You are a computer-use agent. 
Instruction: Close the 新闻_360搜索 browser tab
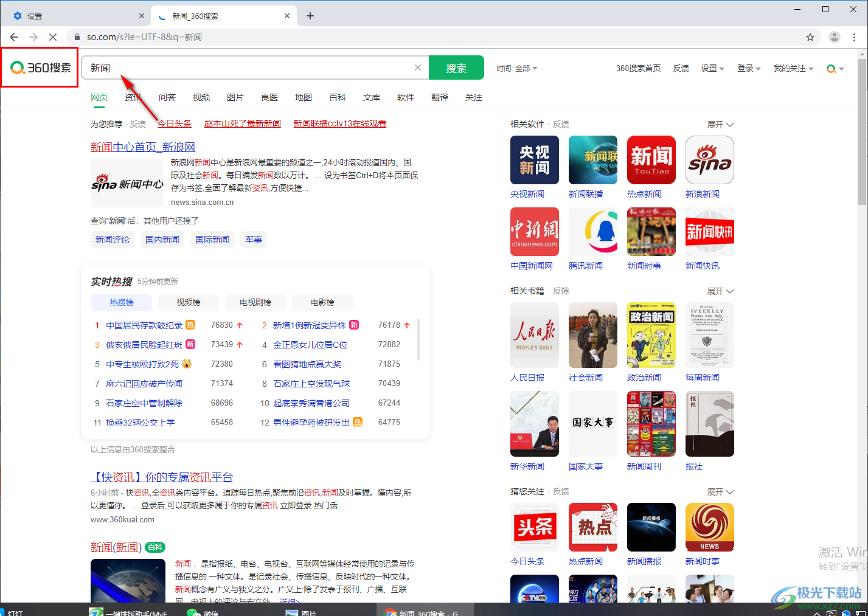click(287, 16)
